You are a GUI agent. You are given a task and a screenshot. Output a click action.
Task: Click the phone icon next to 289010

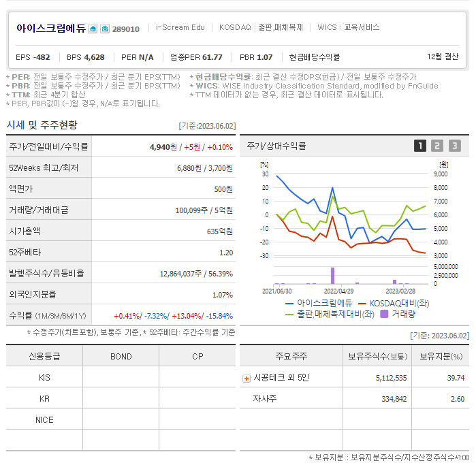(105, 29)
